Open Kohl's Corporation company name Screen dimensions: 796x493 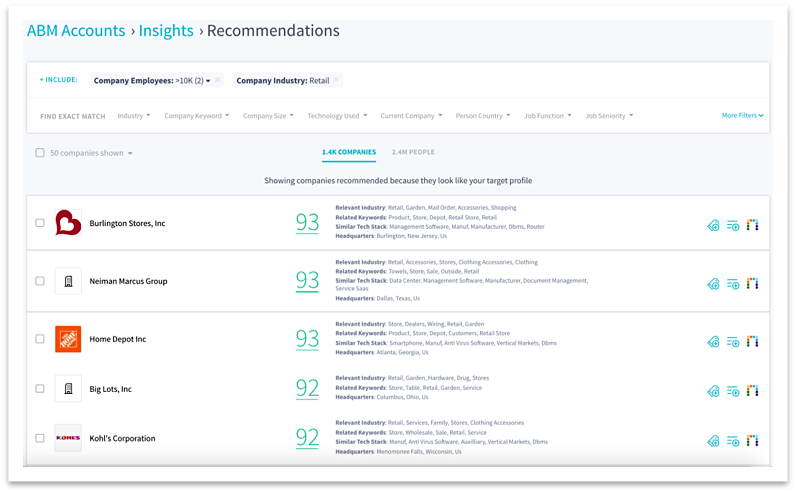click(122, 438)
